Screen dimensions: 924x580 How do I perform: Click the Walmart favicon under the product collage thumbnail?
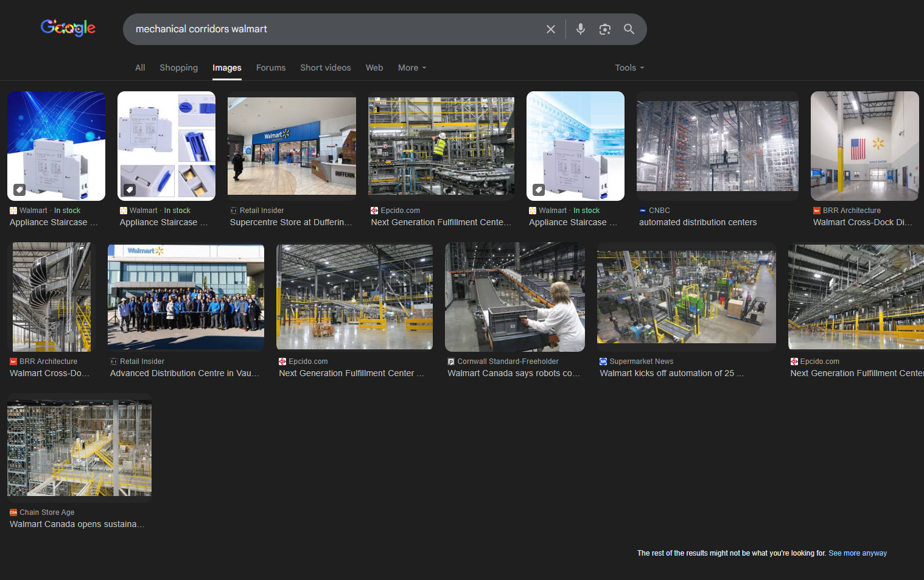[x=124, y=211]
